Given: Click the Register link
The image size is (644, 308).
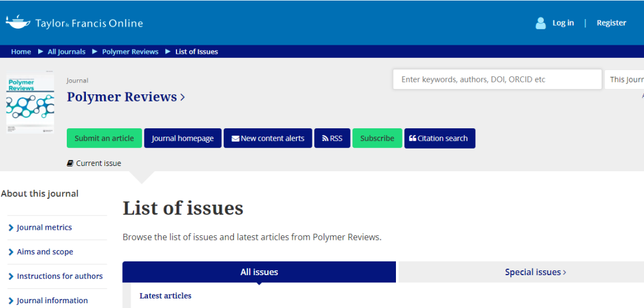Looking at the screenshot, I should (x=611, y=23).
